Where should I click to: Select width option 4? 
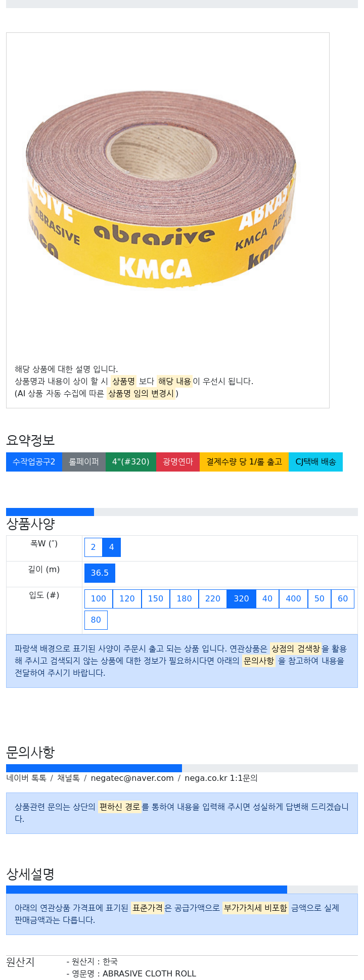tap(112, 547)
